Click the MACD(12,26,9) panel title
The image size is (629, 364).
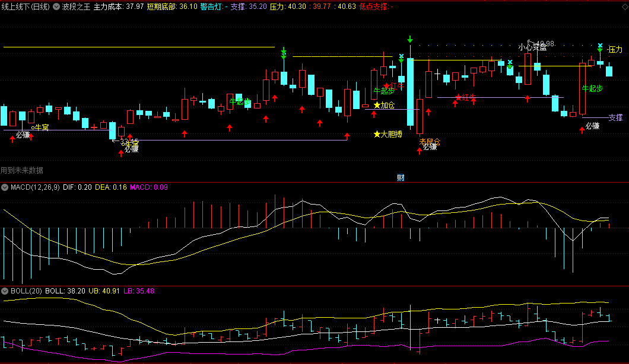click(35, 187)
